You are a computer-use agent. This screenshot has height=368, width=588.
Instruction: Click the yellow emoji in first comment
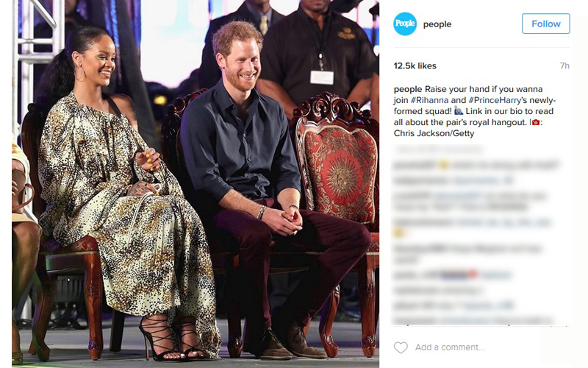coord(444,164)
